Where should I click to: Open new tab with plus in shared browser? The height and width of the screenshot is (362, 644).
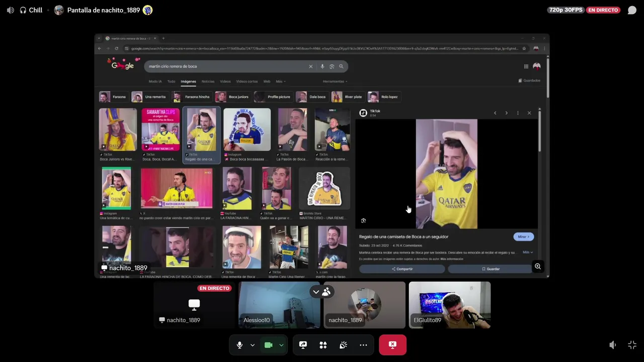(163, 38)
